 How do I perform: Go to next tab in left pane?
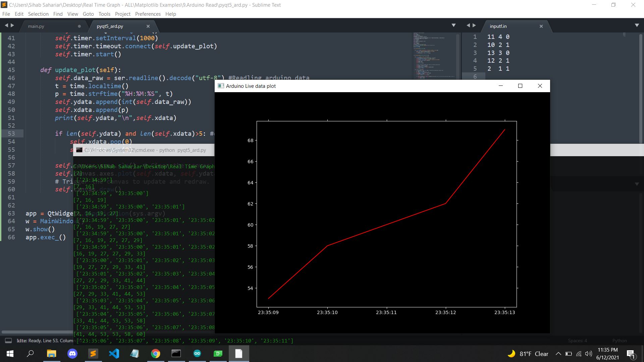[12, 25]
